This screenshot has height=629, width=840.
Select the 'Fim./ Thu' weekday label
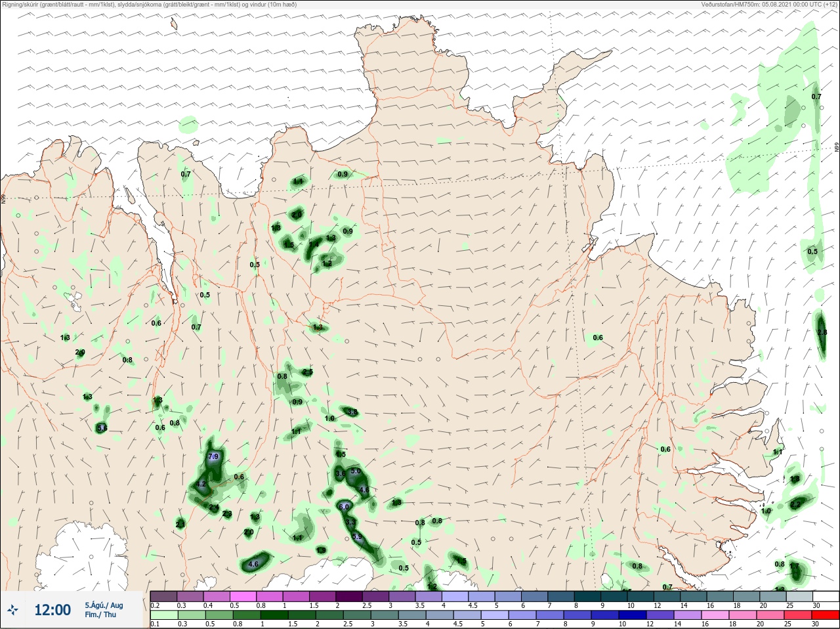click(x=100, y=615)
